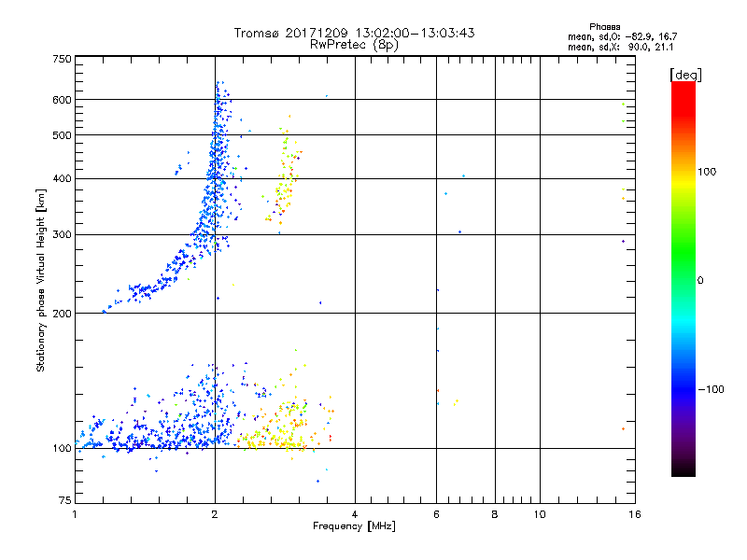Click the y-axis label '600'
Viewport: 747px width, 560px height.
click(62, 100)
